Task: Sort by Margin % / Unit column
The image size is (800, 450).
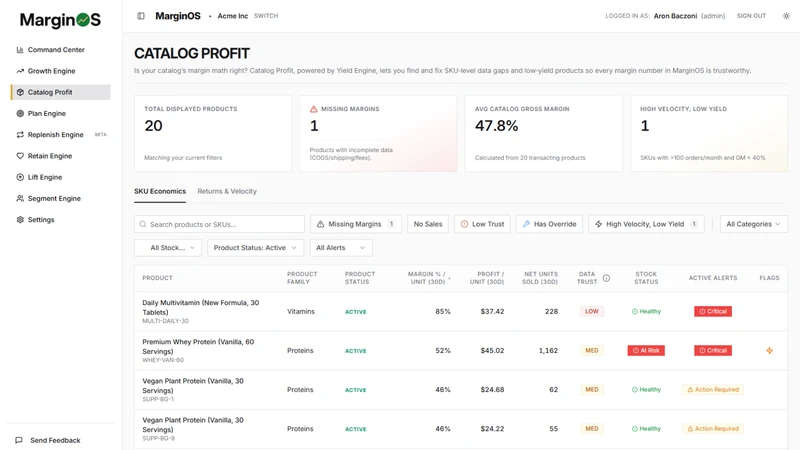Action: (427, 278)
